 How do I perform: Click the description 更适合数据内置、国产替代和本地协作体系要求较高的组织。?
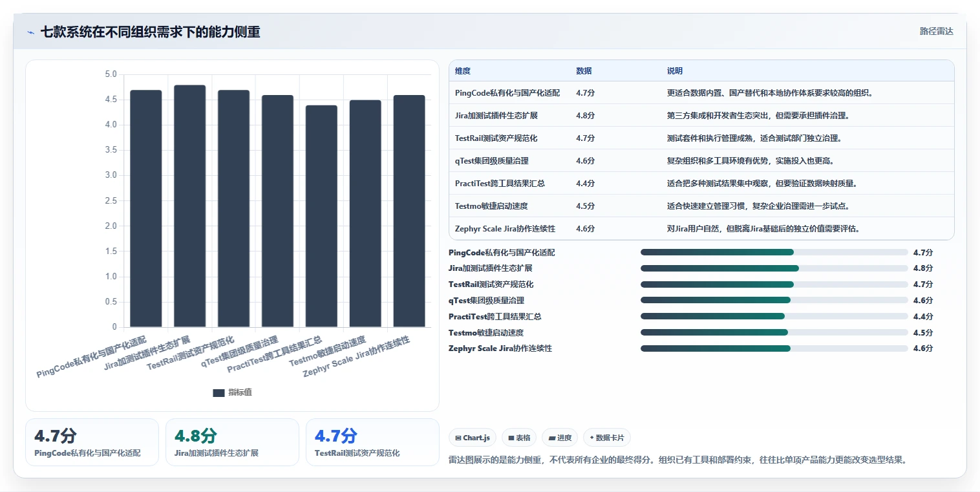point(771,93)
